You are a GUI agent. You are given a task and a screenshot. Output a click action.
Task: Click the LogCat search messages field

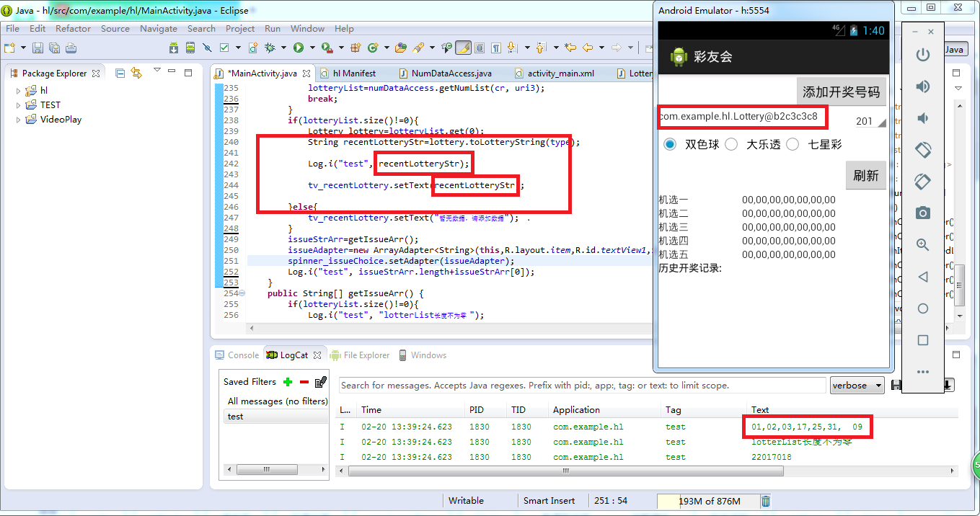[x=583, y=386]
